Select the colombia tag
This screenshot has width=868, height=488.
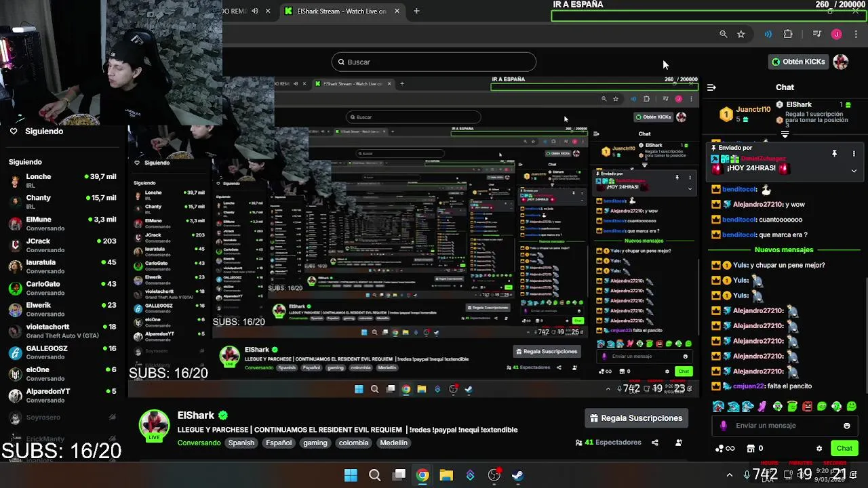click(x=353, y=443)
